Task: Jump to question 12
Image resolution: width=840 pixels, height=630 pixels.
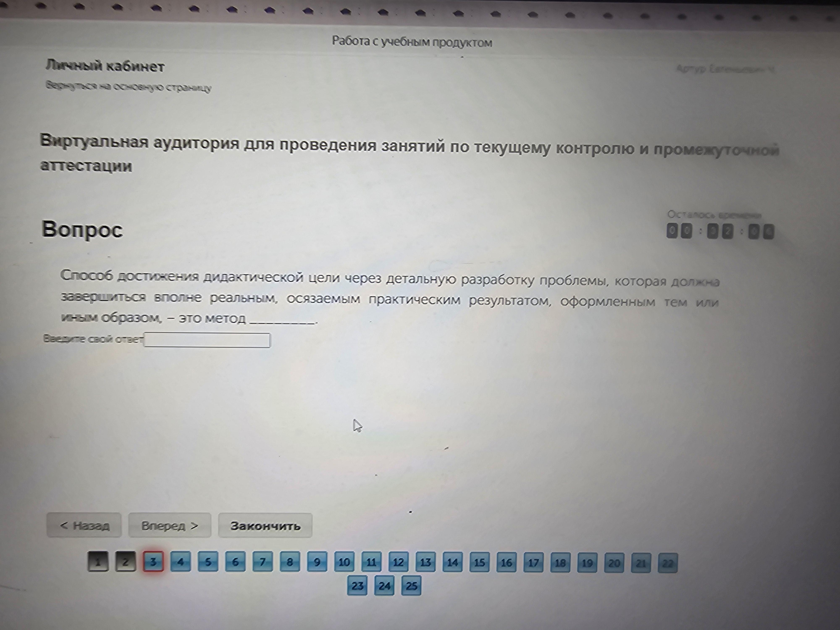Action: pyautogui.click(x=398, y=562)
